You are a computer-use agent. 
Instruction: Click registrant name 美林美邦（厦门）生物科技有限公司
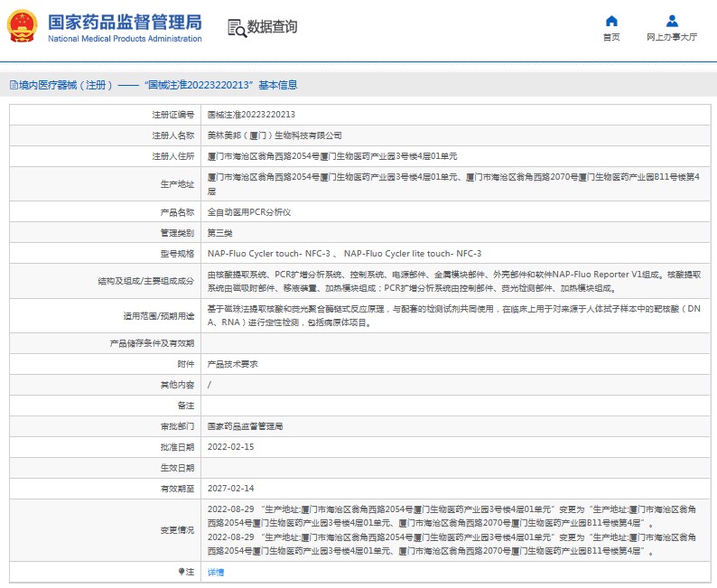275,135
